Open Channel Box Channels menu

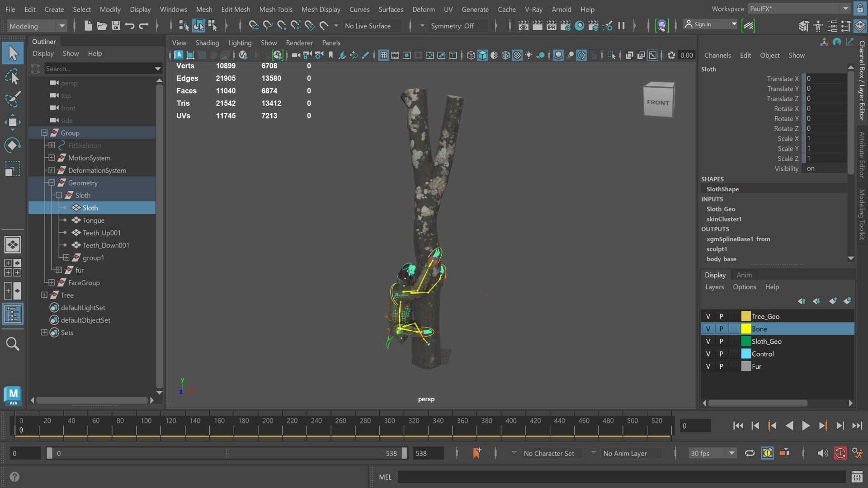pos(717,55)
